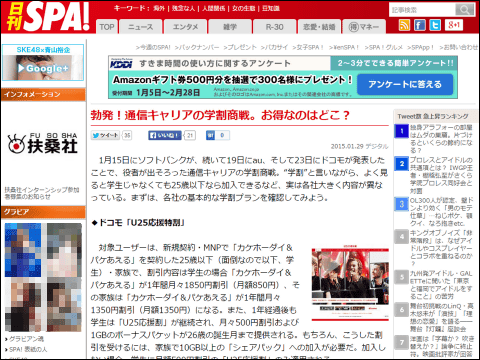Open the 今週のSPA! link
Screen dimensions: 480x360
[153, 48]
